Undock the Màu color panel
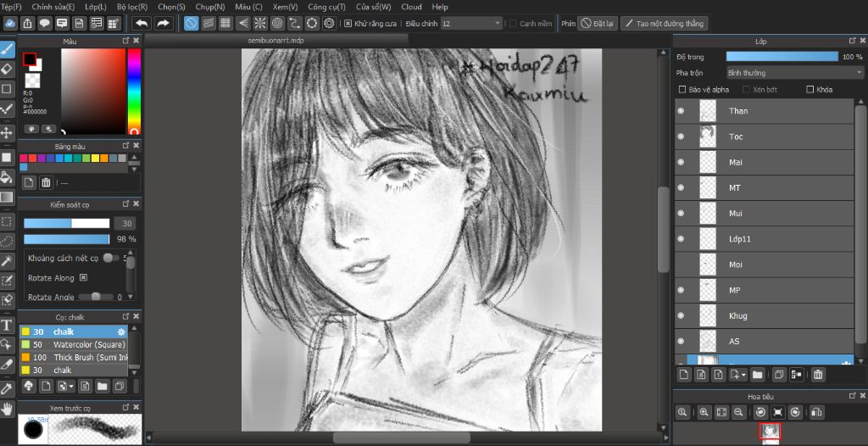 click(x=125, y=41)
